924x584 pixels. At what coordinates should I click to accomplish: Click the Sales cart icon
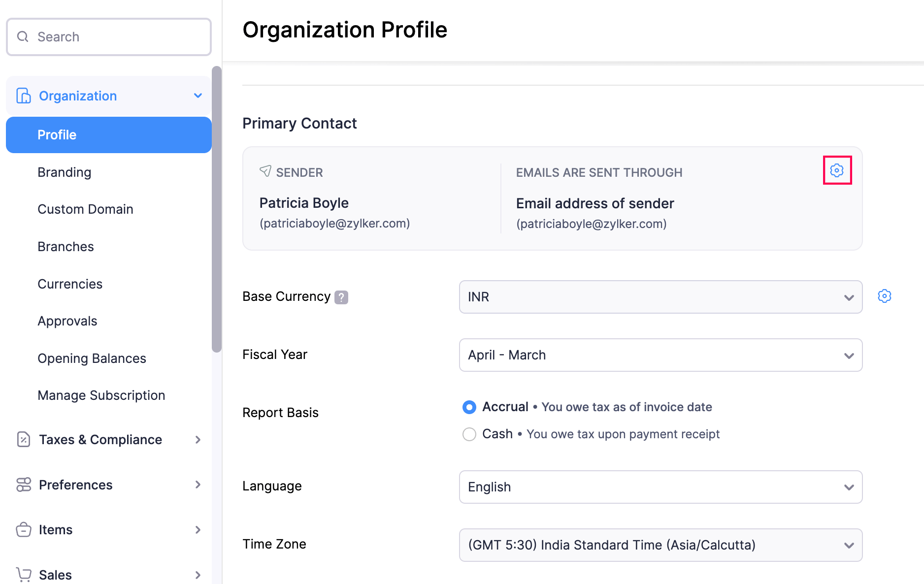coord(23,574)
